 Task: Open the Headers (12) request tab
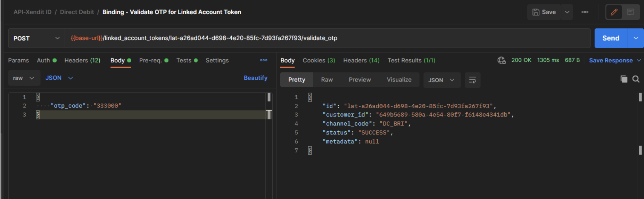pos(82,60)
